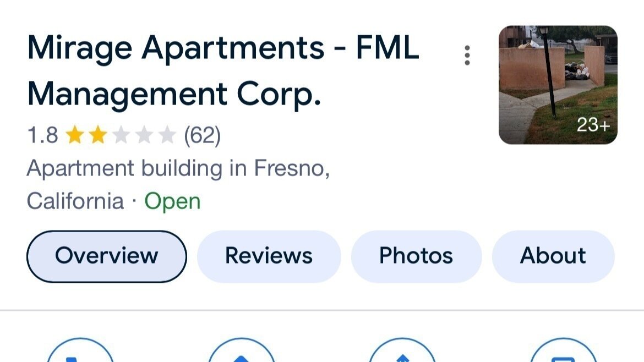The width and height of the screenshot is (644, 362).
Task: Open the three-dot more options menu
Action: click(467, 56)
